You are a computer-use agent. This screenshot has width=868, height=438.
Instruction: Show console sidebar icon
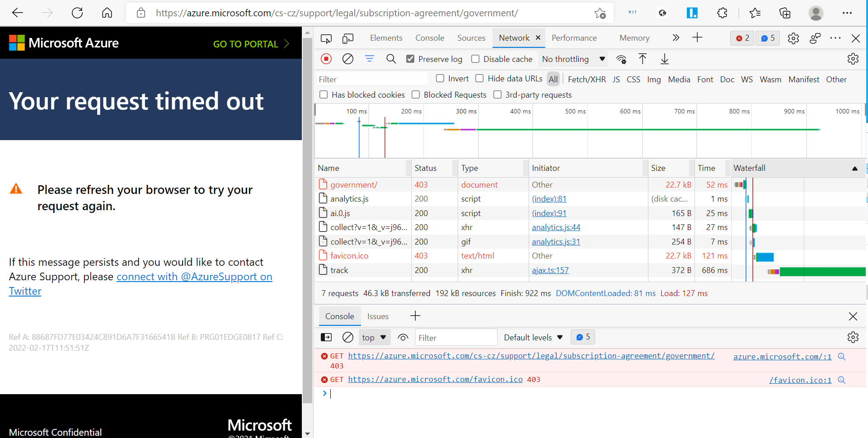(x=326, y=337)
